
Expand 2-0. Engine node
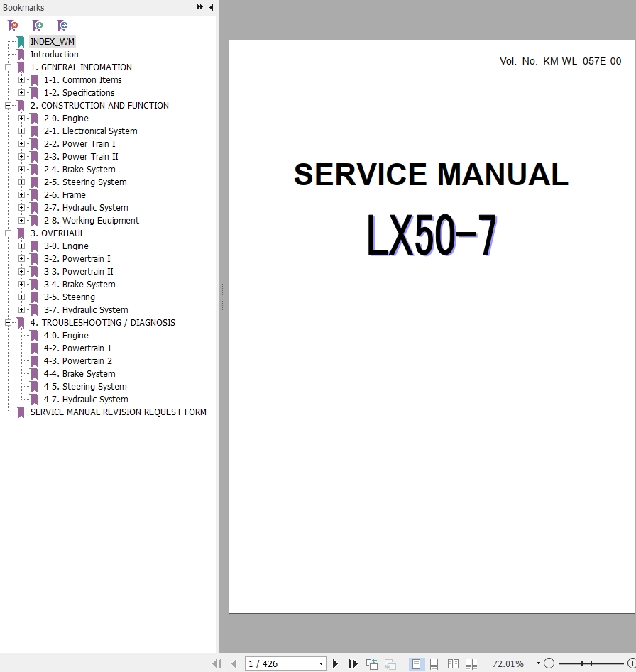tap(21, 119)
